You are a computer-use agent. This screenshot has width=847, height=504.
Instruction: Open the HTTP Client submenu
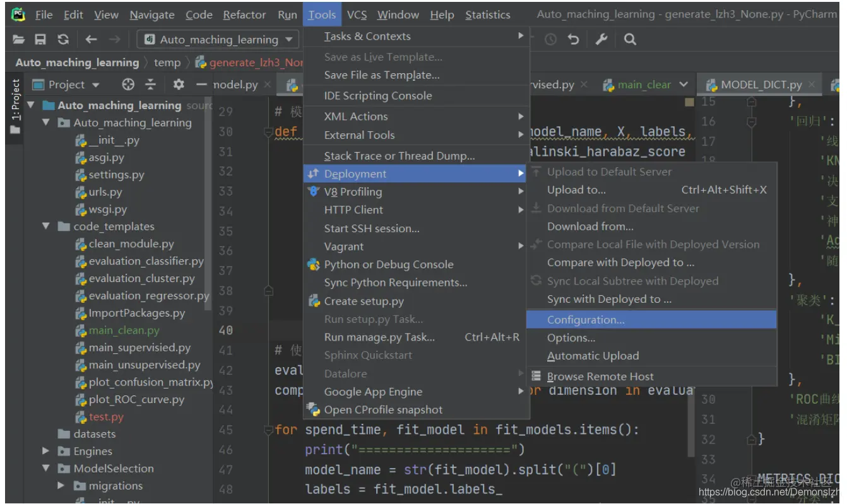(416, 210)
